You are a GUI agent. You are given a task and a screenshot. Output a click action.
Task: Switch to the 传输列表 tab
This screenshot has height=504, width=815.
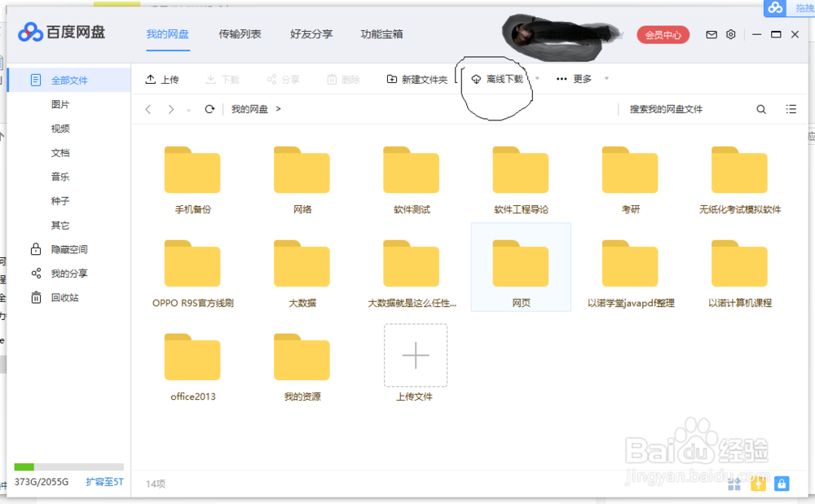[x=239, y=34]
